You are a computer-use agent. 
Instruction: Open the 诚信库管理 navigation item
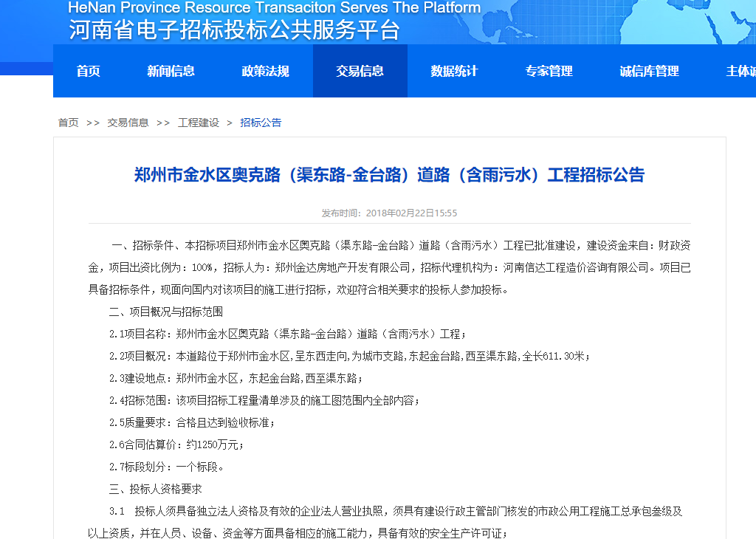[649, 71]
